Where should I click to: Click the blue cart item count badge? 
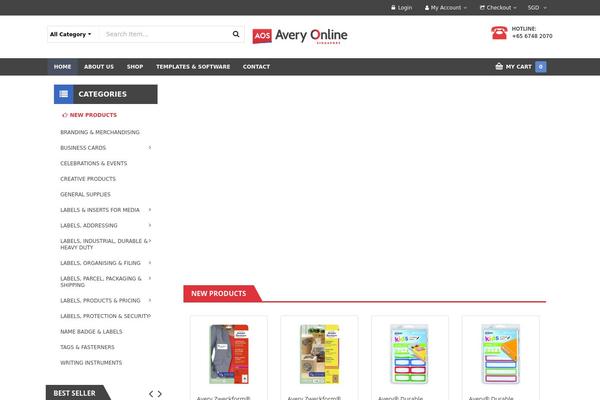pos(540,67)
